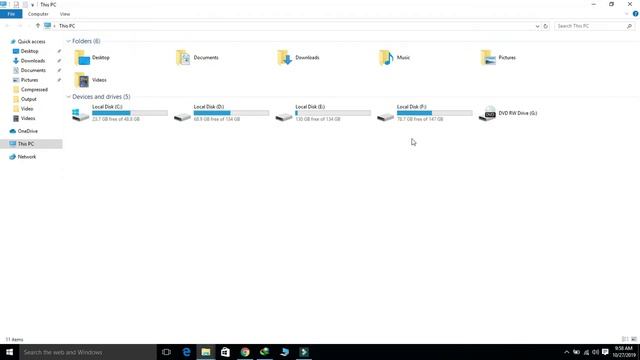Screen dimensions: 640x360
Task: Open Output folder in sidebar
Action: (x=28, y=99)
